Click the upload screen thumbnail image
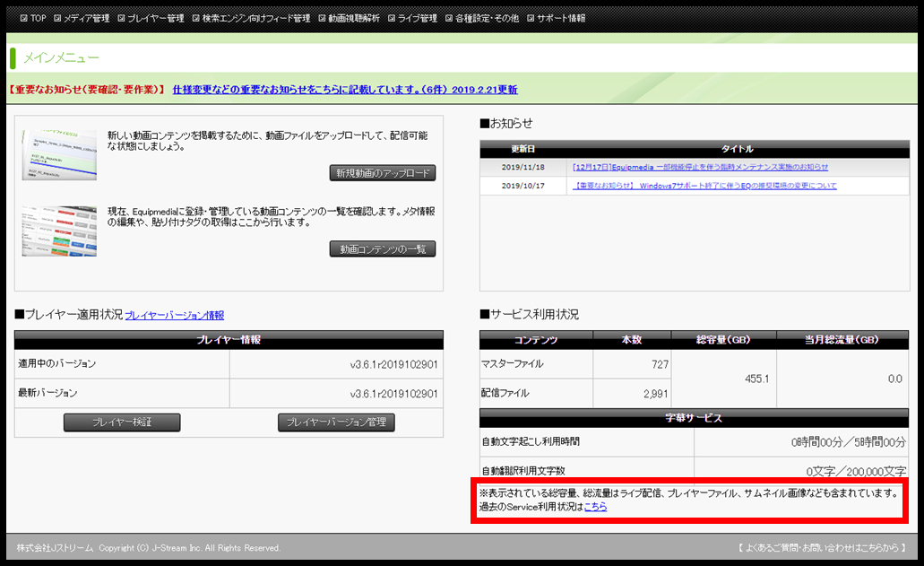Image resolution: width=924 pixels, height=566 pixels. pos(59,154)
